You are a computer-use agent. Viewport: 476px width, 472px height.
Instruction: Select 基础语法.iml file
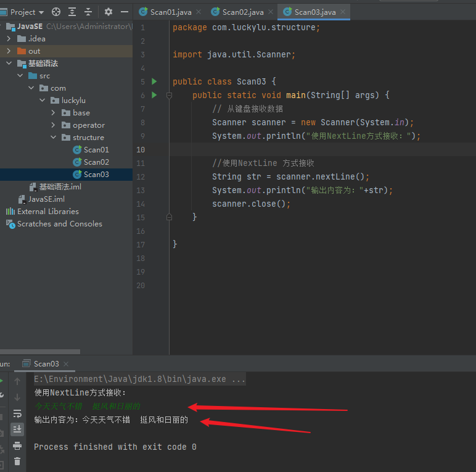point(55,187)
